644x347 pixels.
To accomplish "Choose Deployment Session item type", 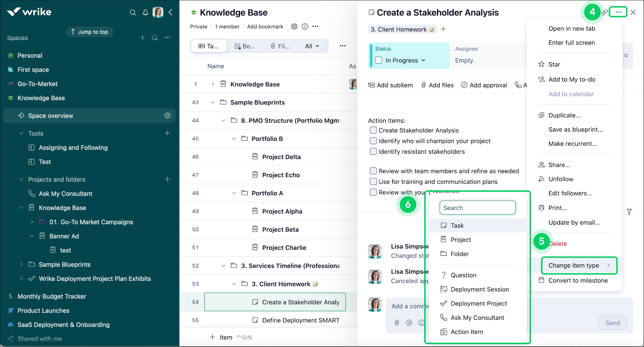I will pos(480,289).
